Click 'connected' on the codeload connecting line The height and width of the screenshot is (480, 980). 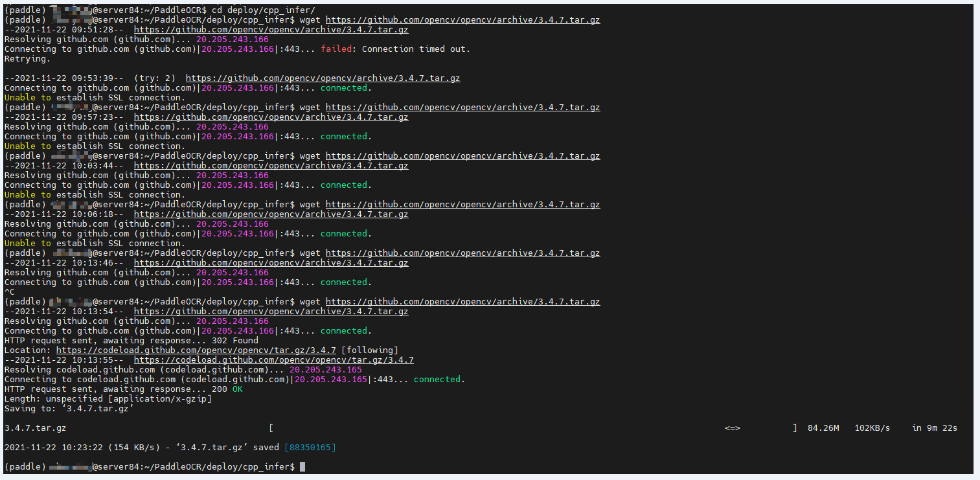(x=437, y=380)
